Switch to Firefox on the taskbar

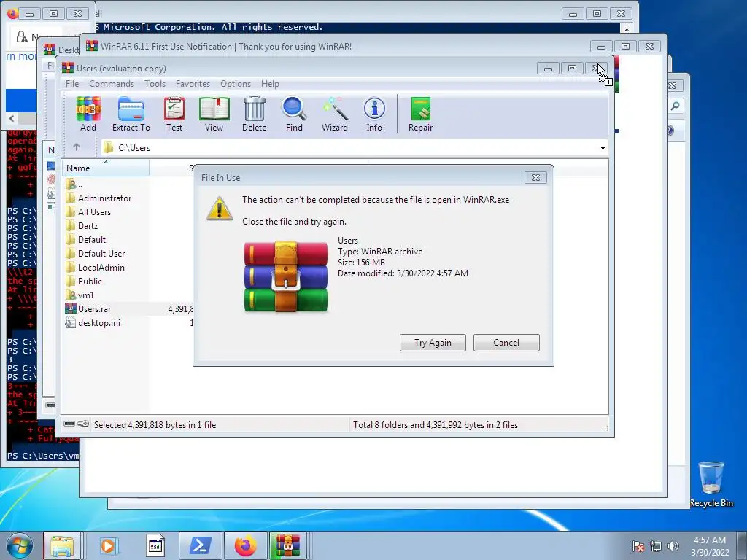(245, 545)
